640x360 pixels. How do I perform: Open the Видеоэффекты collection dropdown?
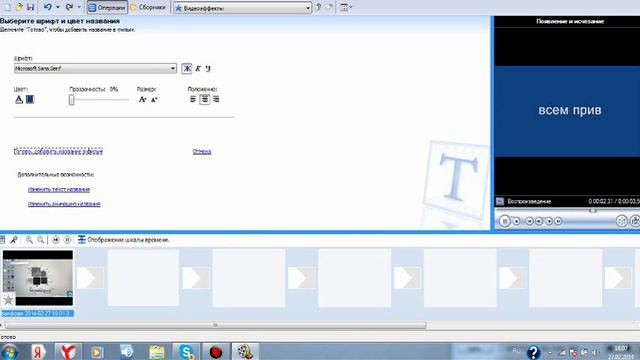pyautogui.click(x=242, y=8)
